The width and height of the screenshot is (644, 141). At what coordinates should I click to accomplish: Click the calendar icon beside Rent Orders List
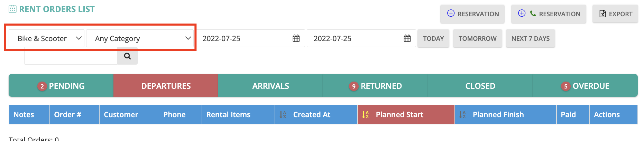[x=12, y=9]
